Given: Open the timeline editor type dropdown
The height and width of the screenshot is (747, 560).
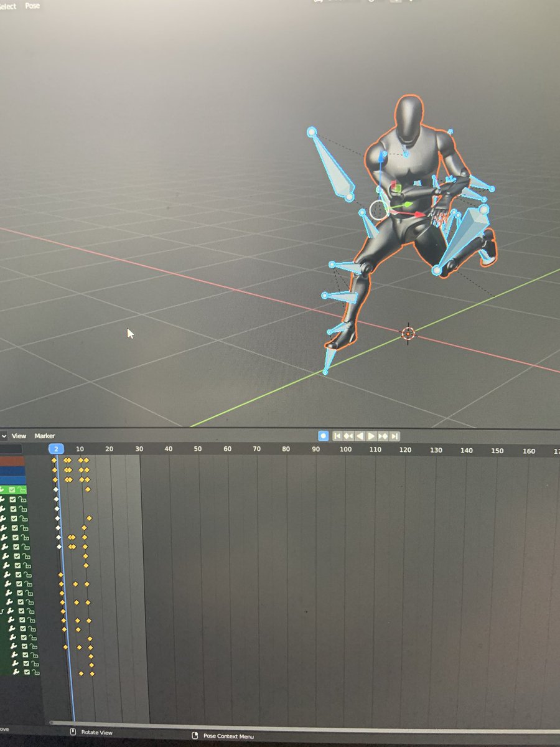Looking at the screenshot, I should pyautogui.click(x=3, y=436).
